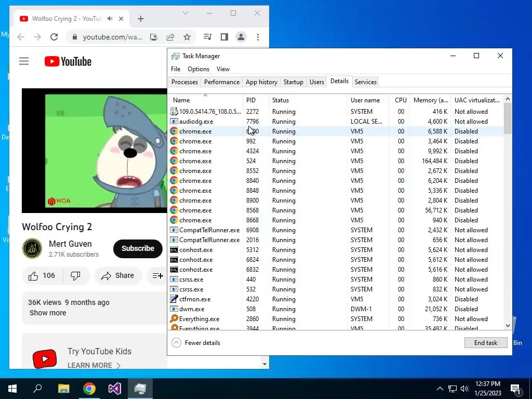
Task: Sort by the Name column header
Action: (x=205, y=100)
